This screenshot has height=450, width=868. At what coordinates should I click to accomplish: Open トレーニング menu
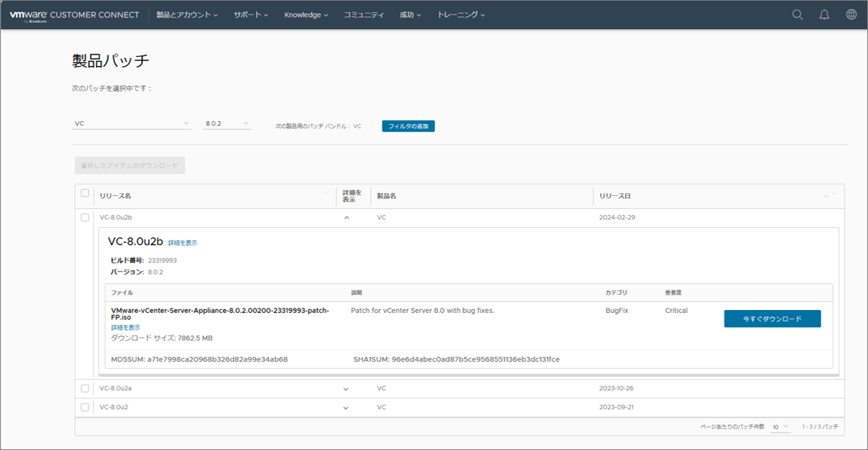461,15
